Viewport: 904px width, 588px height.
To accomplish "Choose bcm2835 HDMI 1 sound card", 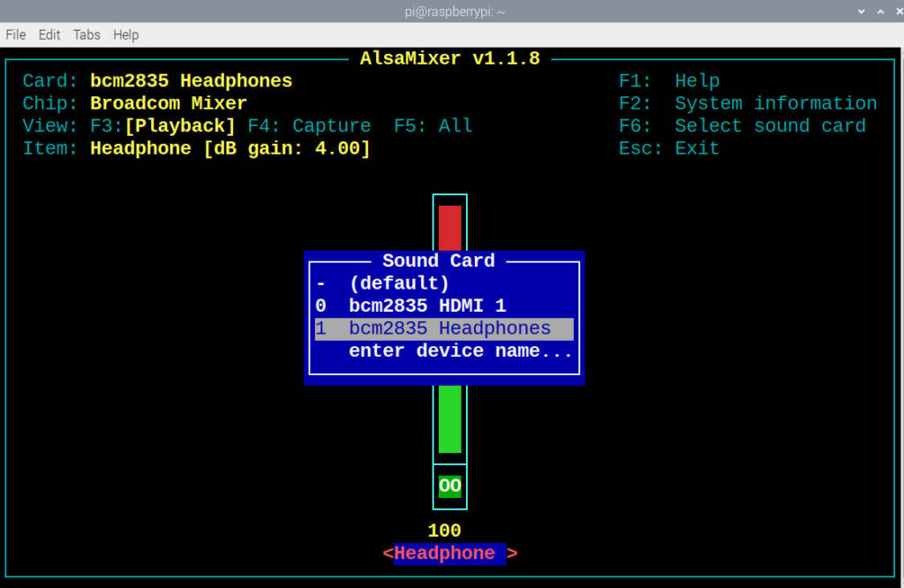I will point(444,305).
